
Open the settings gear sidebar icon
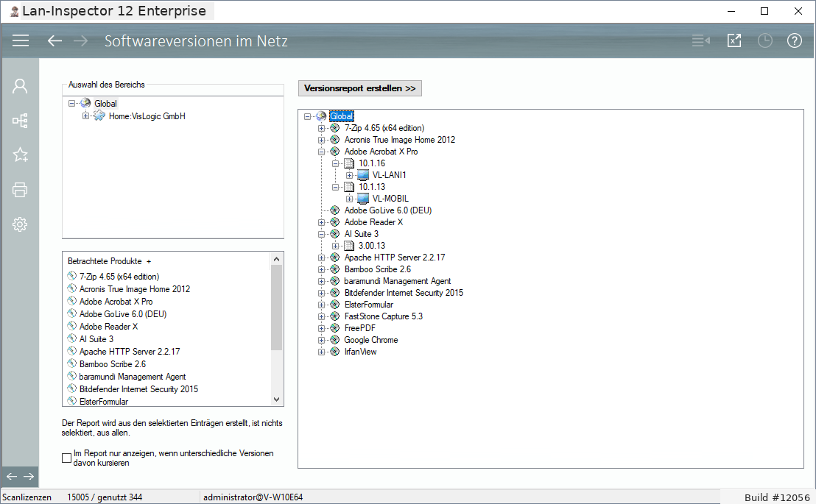point(20,224)
